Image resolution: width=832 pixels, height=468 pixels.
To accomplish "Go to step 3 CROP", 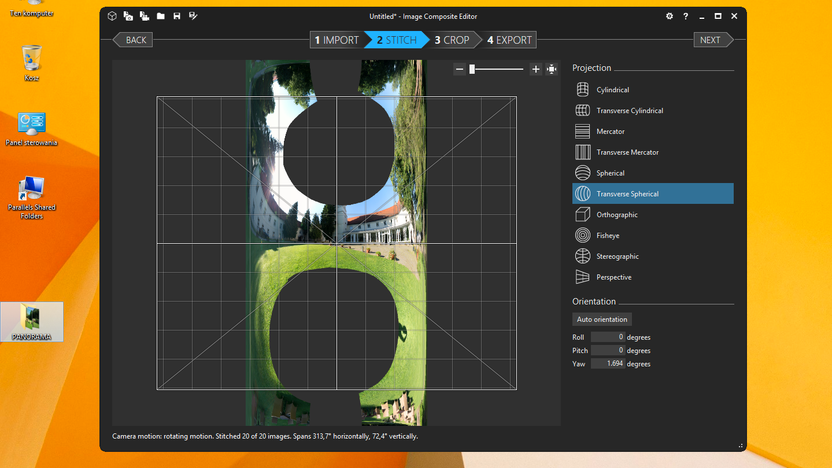I will [452, 40].
